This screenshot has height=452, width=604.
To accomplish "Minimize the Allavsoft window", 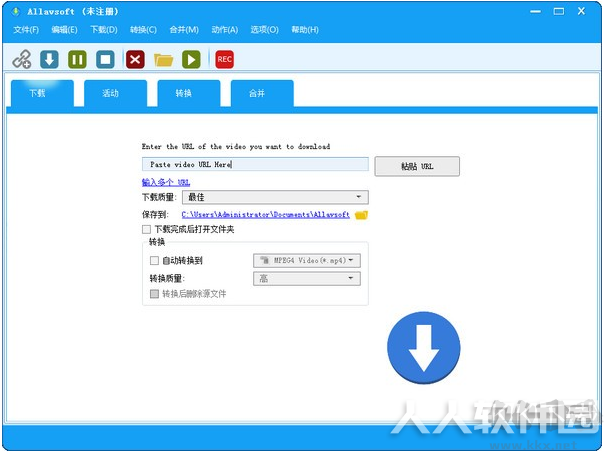I will point(535,12).
